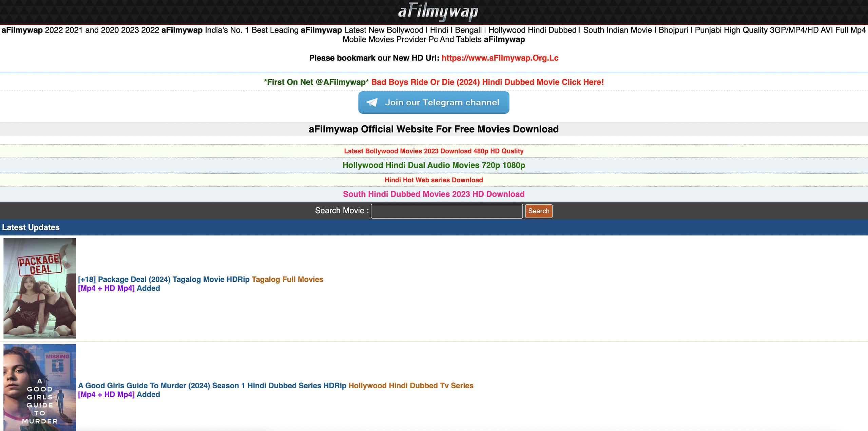Open Latest Bollywood Movies 2023 480p section

click(433, 151)
